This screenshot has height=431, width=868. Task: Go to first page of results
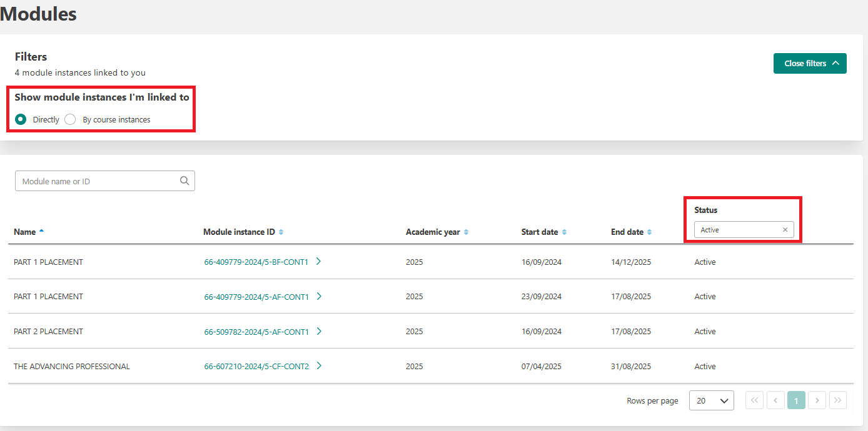coord(754,400)
